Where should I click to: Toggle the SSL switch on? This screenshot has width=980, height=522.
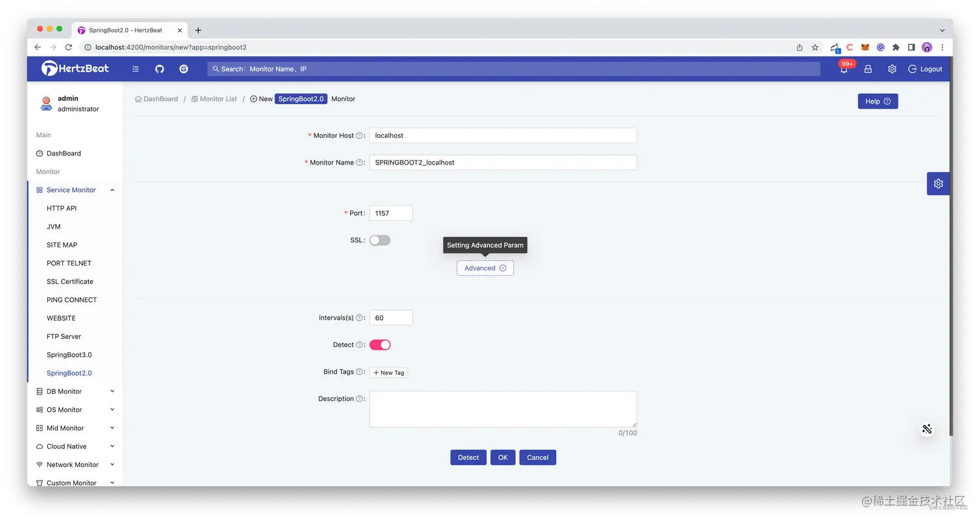380,240
